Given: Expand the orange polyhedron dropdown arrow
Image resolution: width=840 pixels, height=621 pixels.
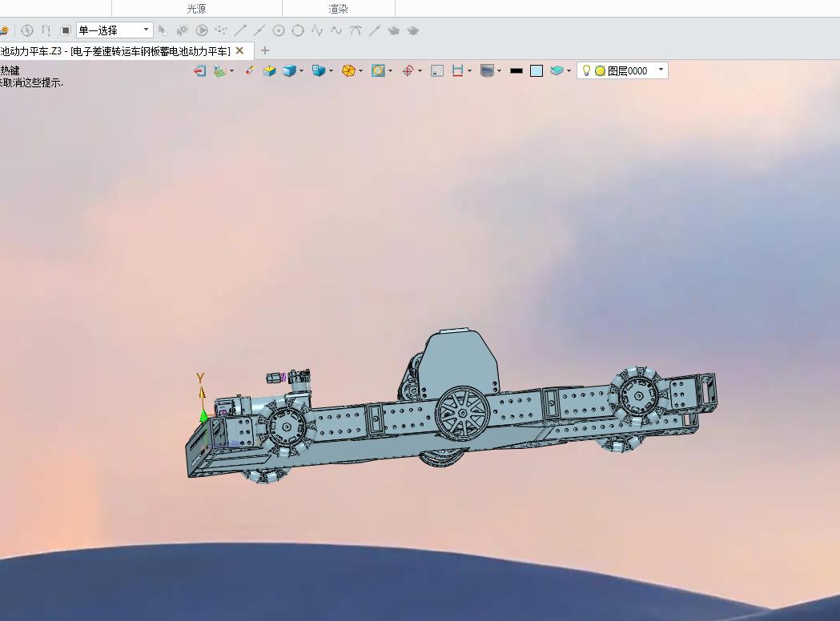Looking at the screenshot, I should [360, 70].
